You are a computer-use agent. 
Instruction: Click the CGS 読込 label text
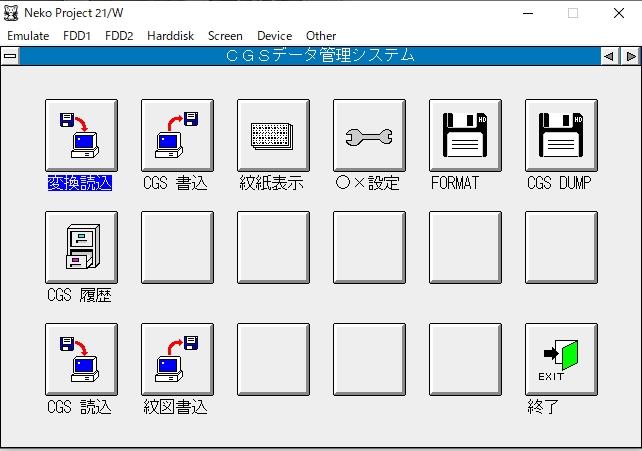click(x=79, y=407)
